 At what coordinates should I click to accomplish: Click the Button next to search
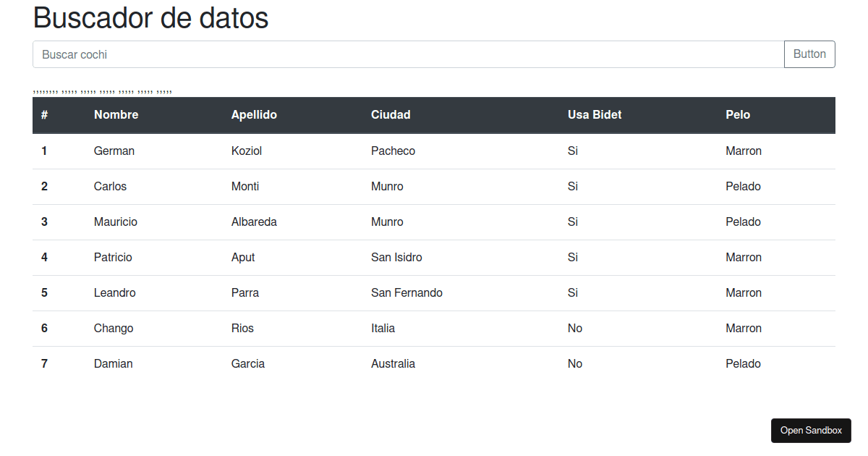809,54
